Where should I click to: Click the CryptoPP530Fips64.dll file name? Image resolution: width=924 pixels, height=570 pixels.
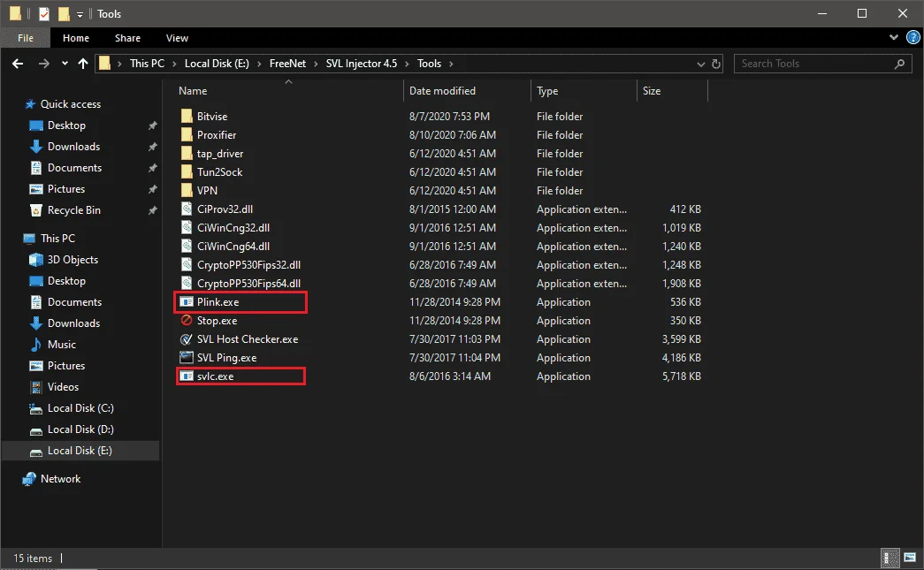click(x=248, y=284)
